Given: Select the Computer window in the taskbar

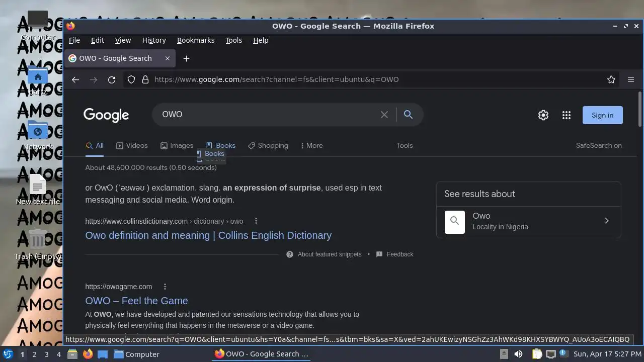Looking at the screenshot, I should pyautogui.click(x=136, y=354).
